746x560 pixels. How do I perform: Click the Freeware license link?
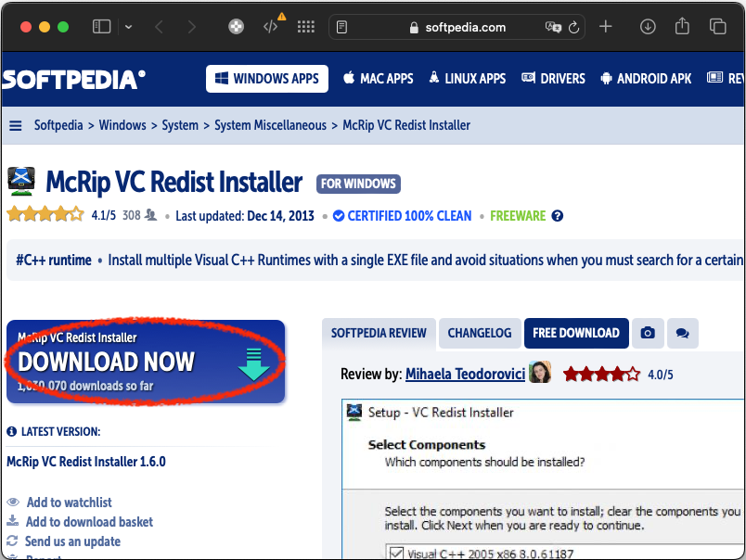point(518,216)
